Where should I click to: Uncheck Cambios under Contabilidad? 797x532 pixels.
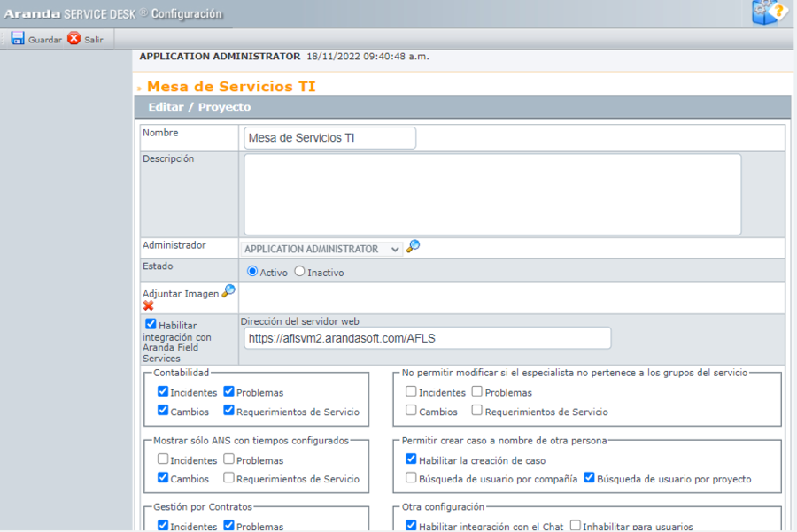click(x=163, y=410)
